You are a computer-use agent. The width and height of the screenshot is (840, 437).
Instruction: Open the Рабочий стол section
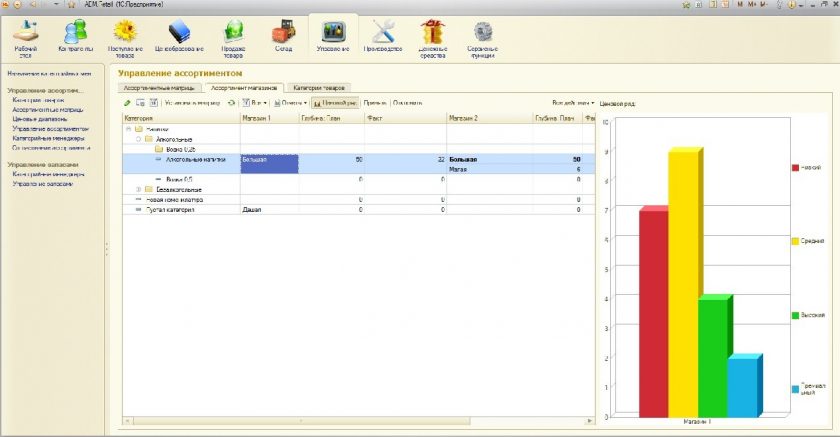[x=25, y=37]
